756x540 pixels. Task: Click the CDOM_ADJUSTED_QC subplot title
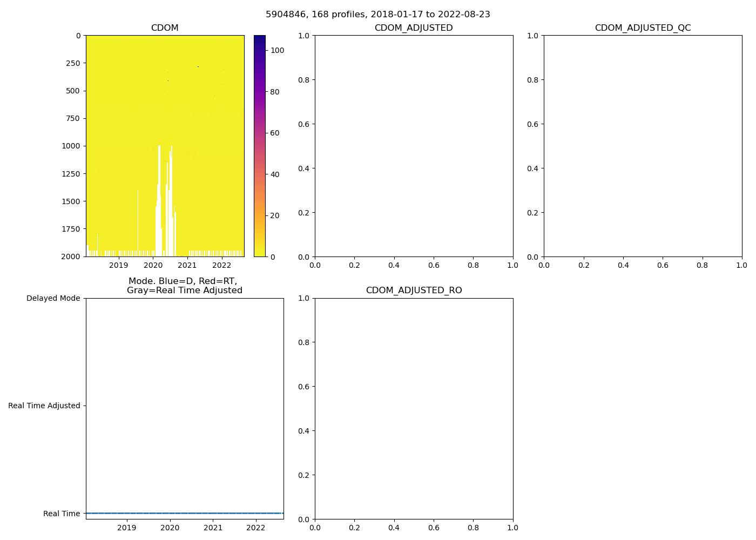coord(643,28)
